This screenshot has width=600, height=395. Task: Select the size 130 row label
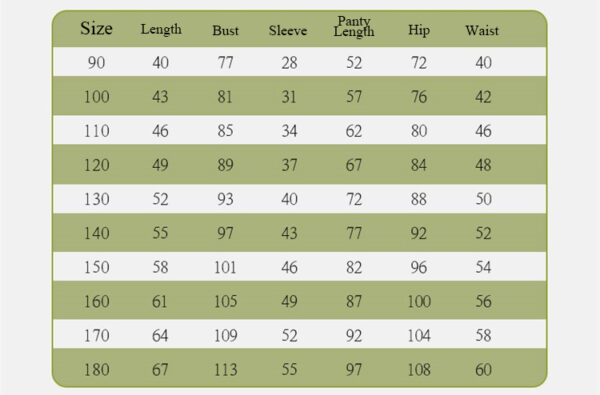[x=96, y=199]
